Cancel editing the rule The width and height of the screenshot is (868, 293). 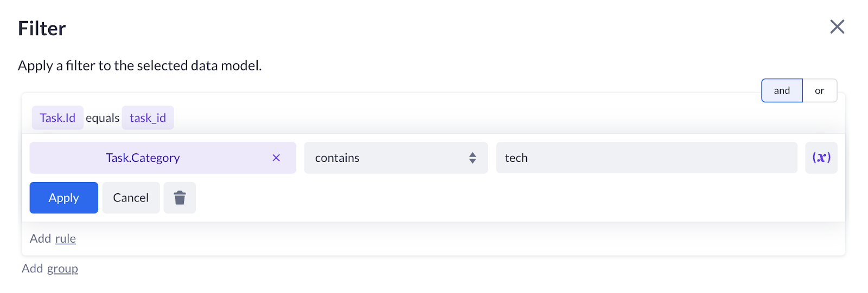(131, 198)
